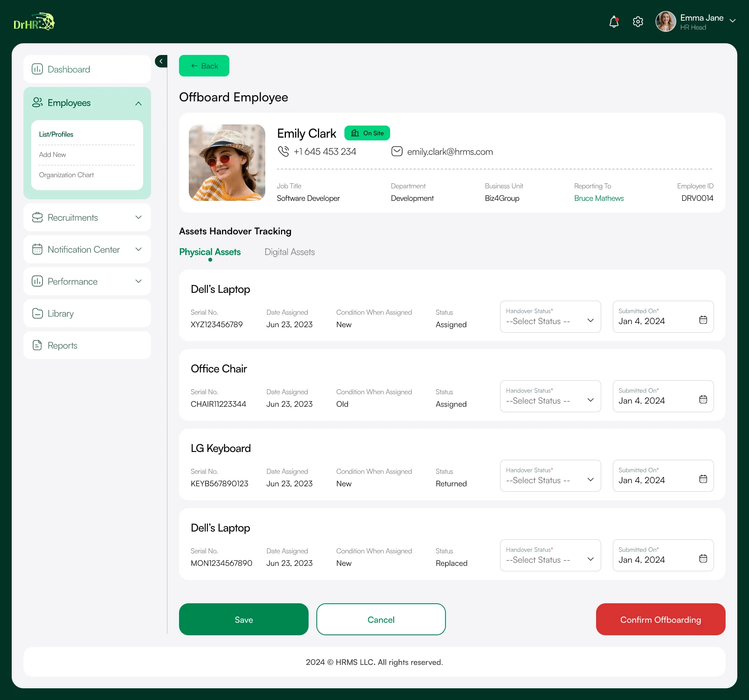Click the DrHR logo
Image resolution: width=749 pixels, height=700 pixels.
pyautogui.click(x=34, y=22)
